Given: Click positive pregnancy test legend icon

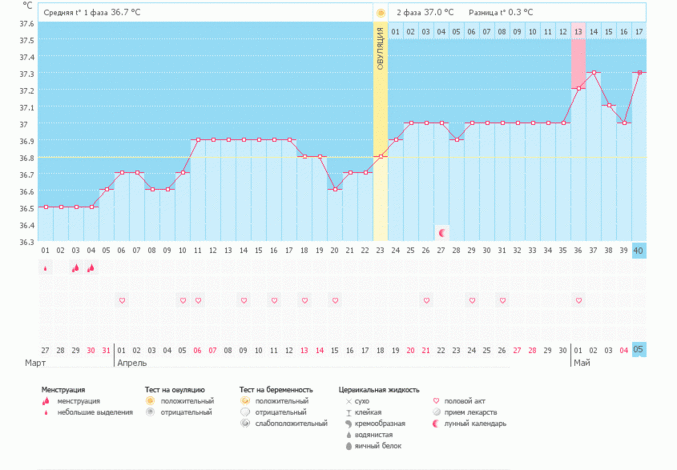Looking at the screenshot, I should [x=245, y=401].
